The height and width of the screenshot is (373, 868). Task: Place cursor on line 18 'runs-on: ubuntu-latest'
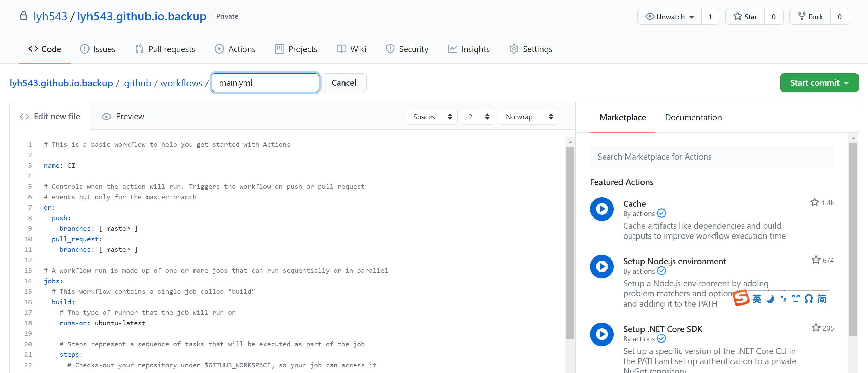(102, 323)
